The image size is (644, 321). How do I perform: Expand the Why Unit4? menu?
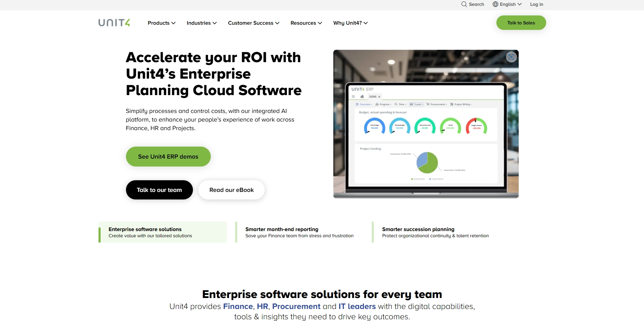[x=350, y=23]
